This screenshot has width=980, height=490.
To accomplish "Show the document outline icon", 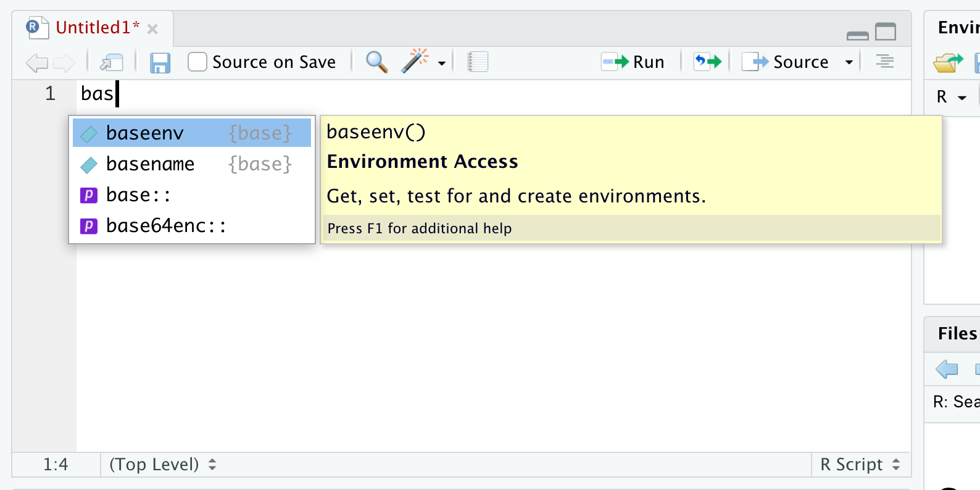I will 884,62.
